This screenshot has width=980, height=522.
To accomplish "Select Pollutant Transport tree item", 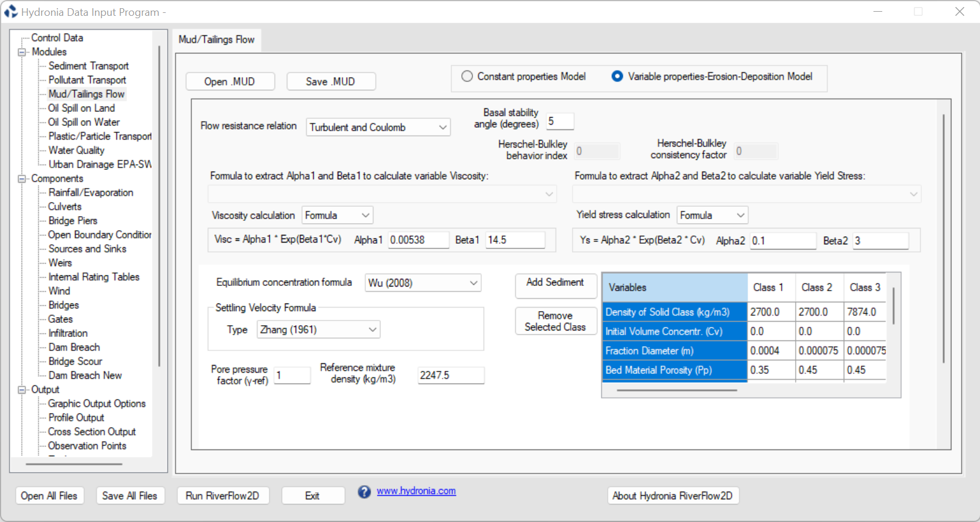I will (87, 80).
